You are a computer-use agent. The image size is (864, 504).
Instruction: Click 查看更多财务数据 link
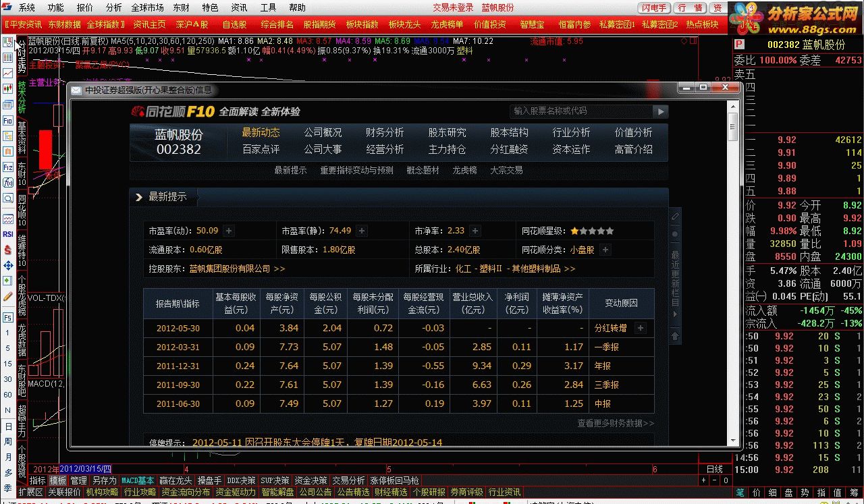(x=615, y=423)
